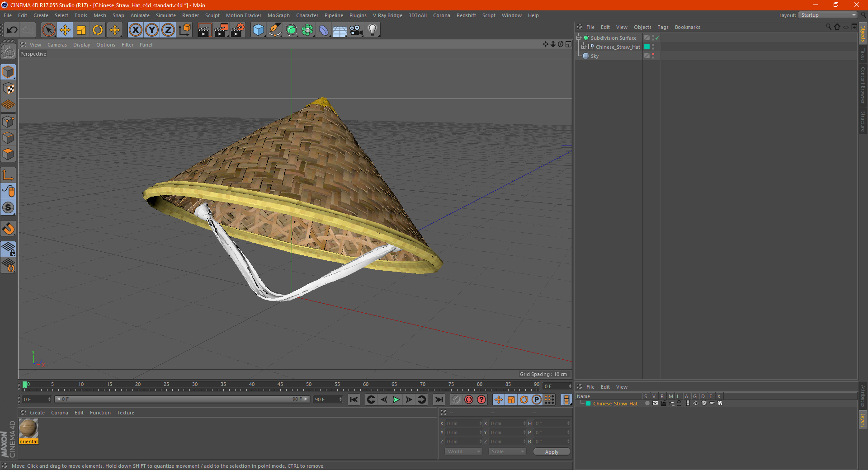Select Points mode in left toolbar

(8, 122)
